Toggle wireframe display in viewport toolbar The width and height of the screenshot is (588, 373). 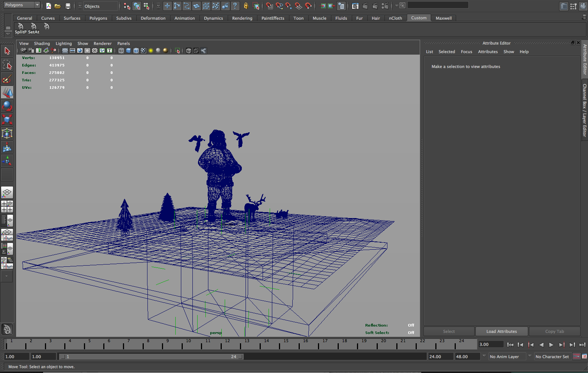click(x=121, y=51)
